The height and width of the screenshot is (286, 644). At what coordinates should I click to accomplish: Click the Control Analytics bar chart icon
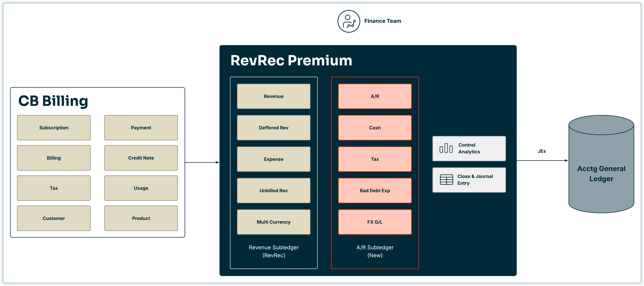(446, 148)
